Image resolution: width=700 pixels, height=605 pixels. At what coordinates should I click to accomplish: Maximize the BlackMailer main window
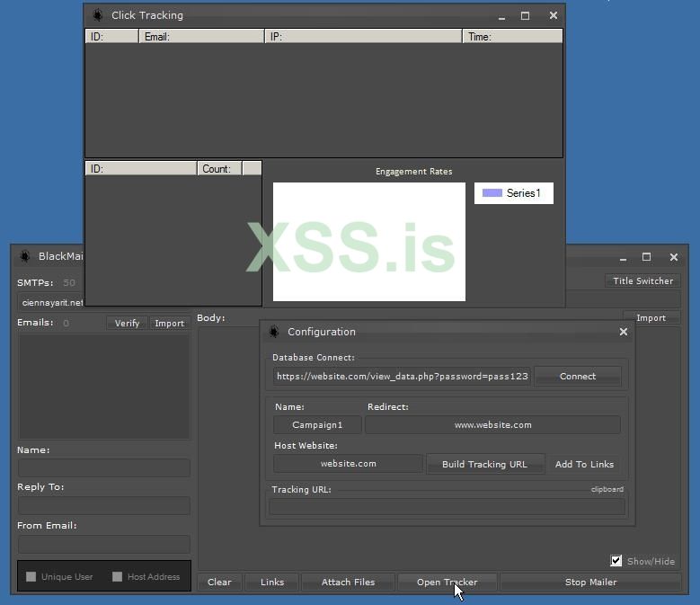click(646, 257)
